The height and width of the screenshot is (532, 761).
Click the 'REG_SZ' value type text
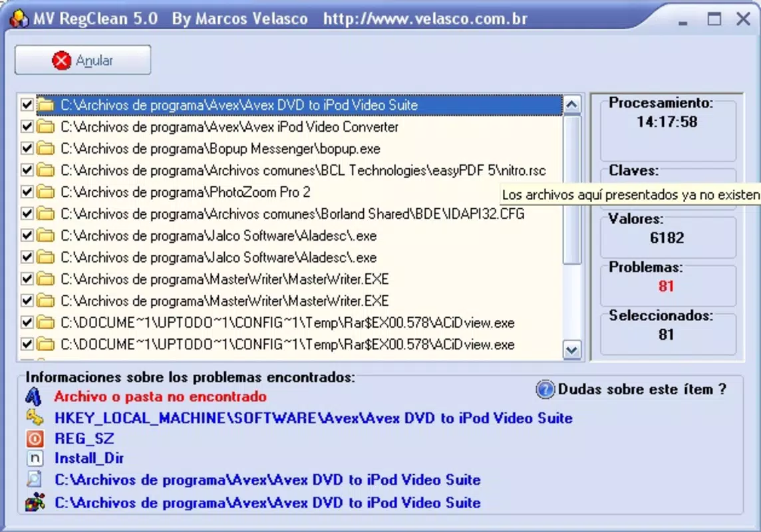84,438
